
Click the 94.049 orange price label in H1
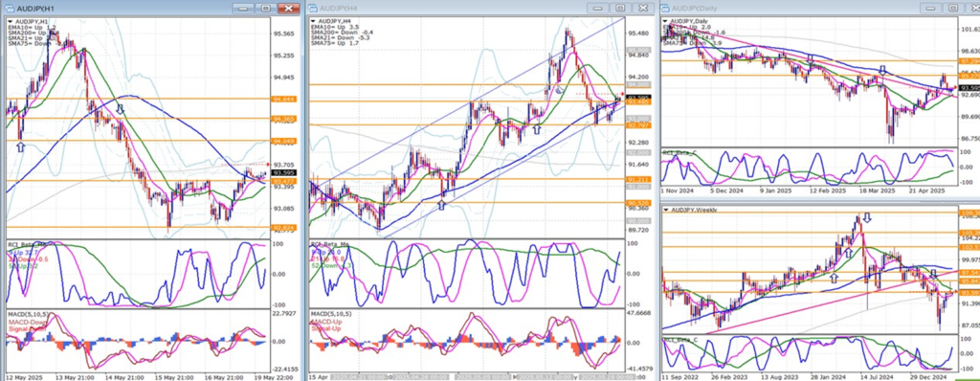click(x=284, y=142)
